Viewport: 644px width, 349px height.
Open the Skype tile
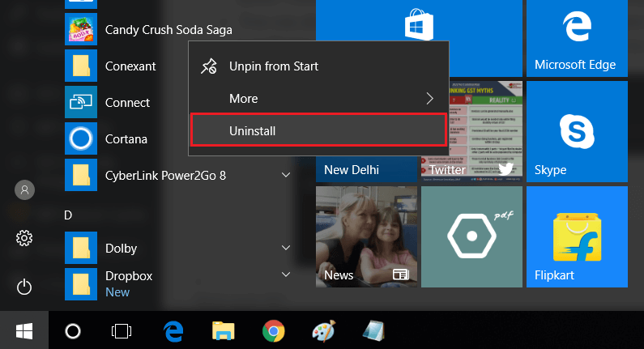click(577, 131)
